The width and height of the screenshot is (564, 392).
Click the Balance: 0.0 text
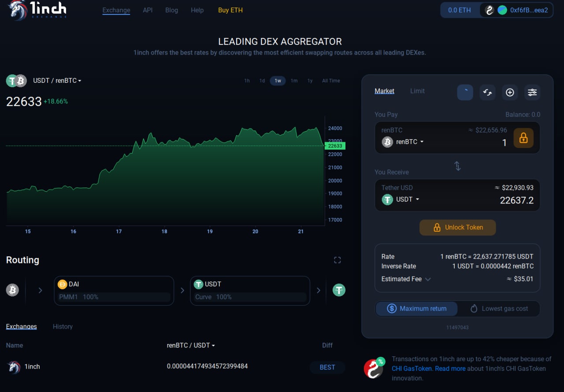click(x=523, y=115)
